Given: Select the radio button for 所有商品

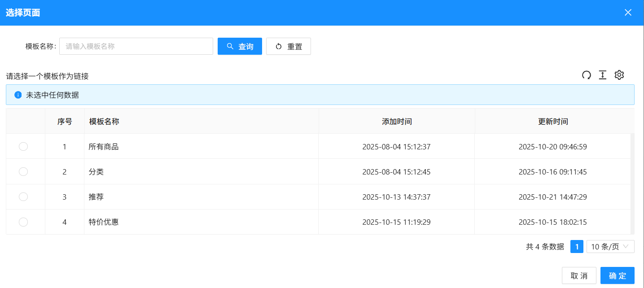Looking at the screenshot, I should [23, 146].
